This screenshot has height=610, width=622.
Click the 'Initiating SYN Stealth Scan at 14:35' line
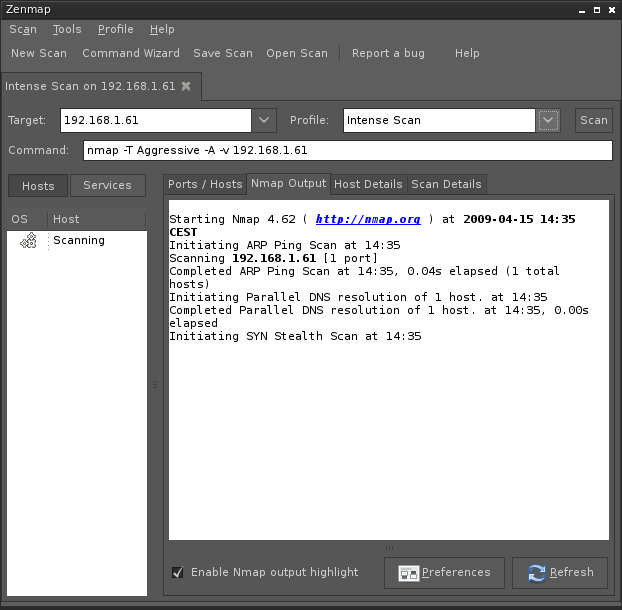click(295, 336)
